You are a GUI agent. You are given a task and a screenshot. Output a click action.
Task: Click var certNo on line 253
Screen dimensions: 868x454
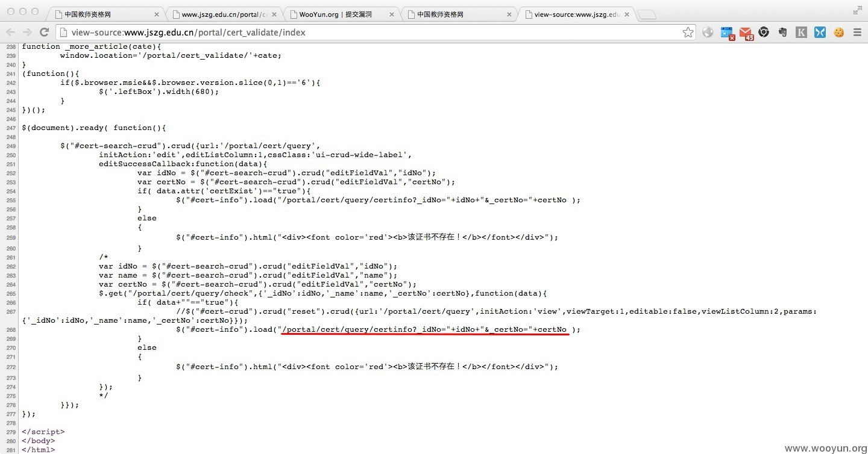[296, 182]
